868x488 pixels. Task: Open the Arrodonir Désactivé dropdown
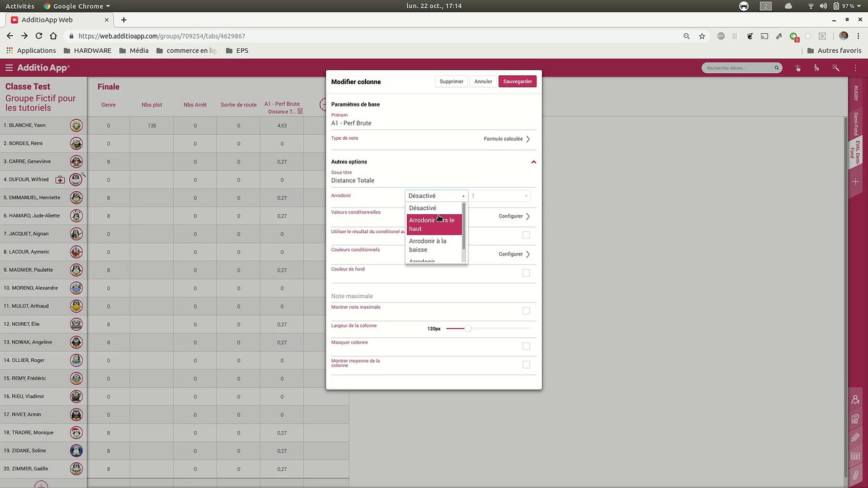436,196
